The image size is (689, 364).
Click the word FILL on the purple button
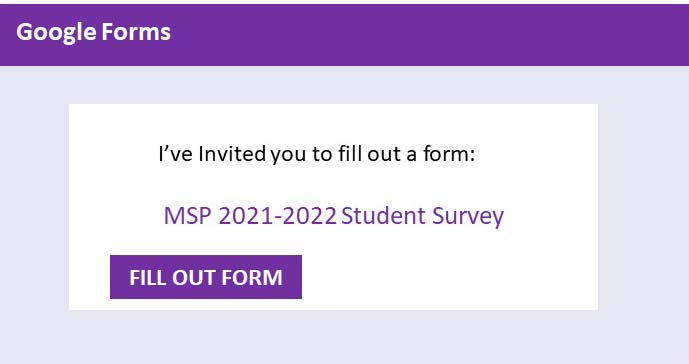tap(148, 277)
